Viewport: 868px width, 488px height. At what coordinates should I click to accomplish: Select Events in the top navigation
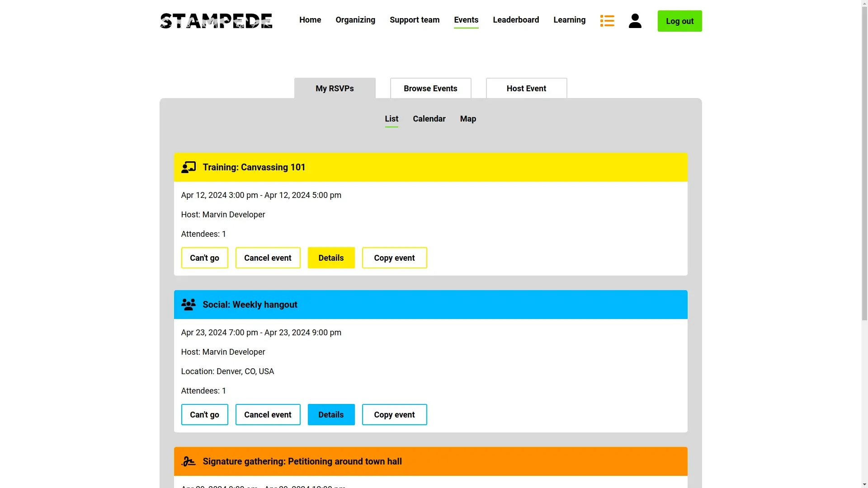(x=466, y=20)
